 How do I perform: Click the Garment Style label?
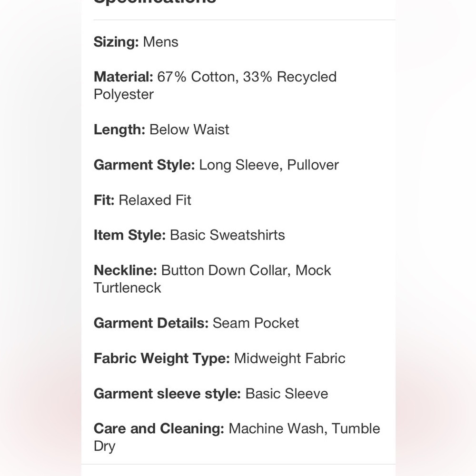pyautogui.click(x=144, y=165)
